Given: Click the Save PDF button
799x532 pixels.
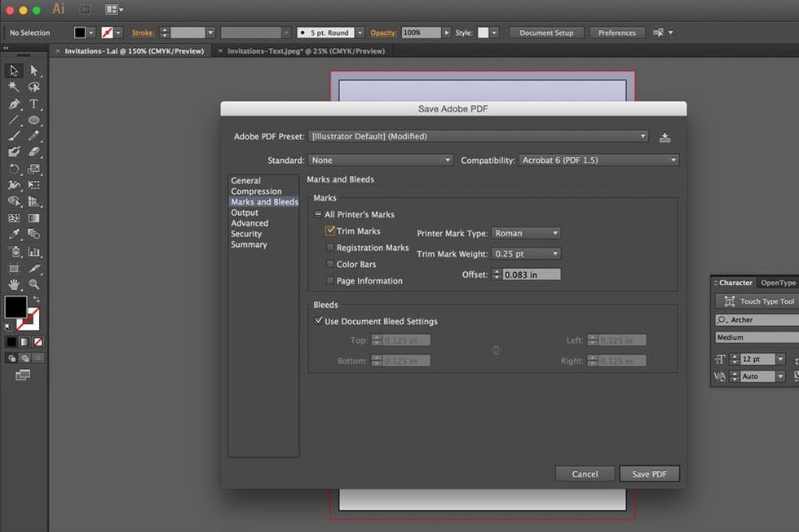Looking at the screenshot, I should click(649, 474).
